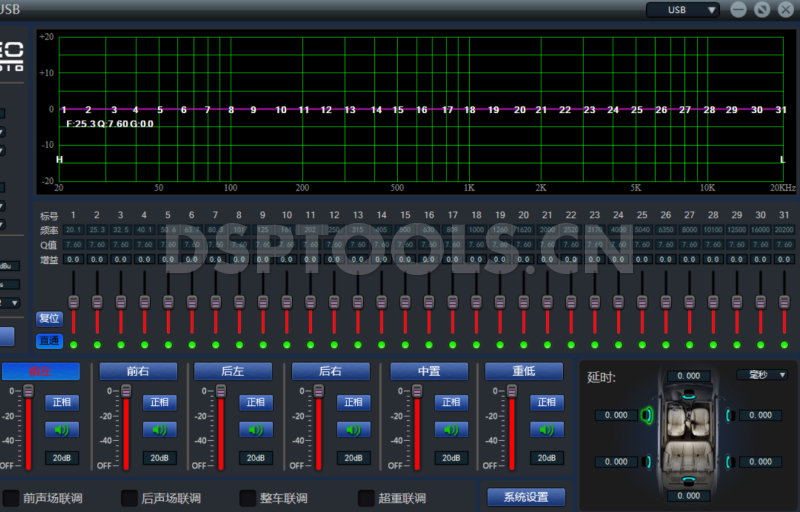
Task: Mute the 后左 channel speaker icon
Action: (x=256, y=430)
